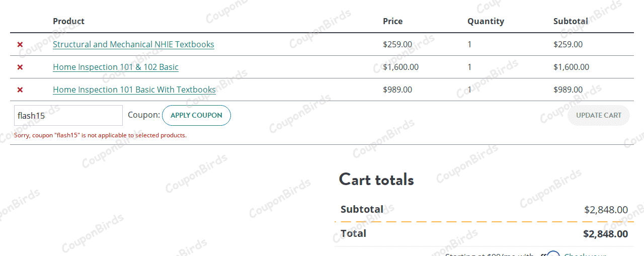Click the Price column header
Screen dimensions: 644x256
point(392,21)
